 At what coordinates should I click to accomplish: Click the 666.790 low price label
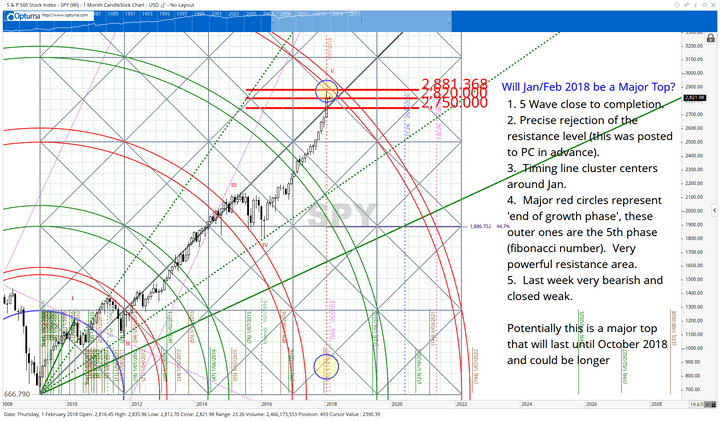coord(20,394)
